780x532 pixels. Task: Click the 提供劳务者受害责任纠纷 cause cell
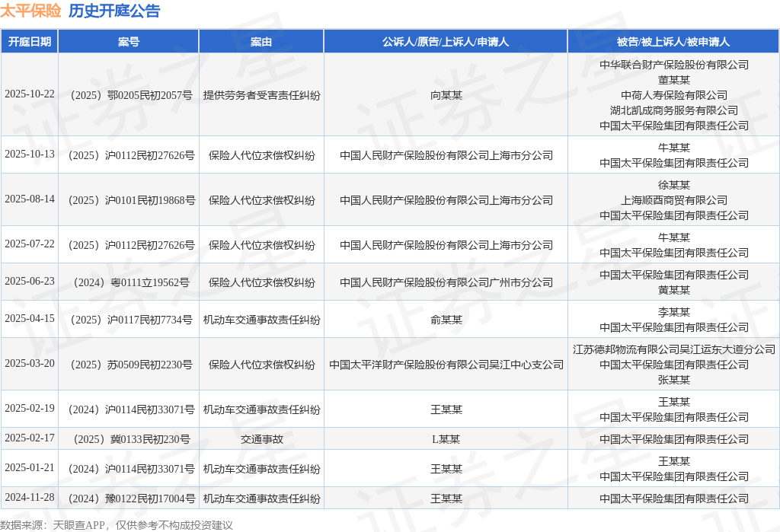click(261, 95)
